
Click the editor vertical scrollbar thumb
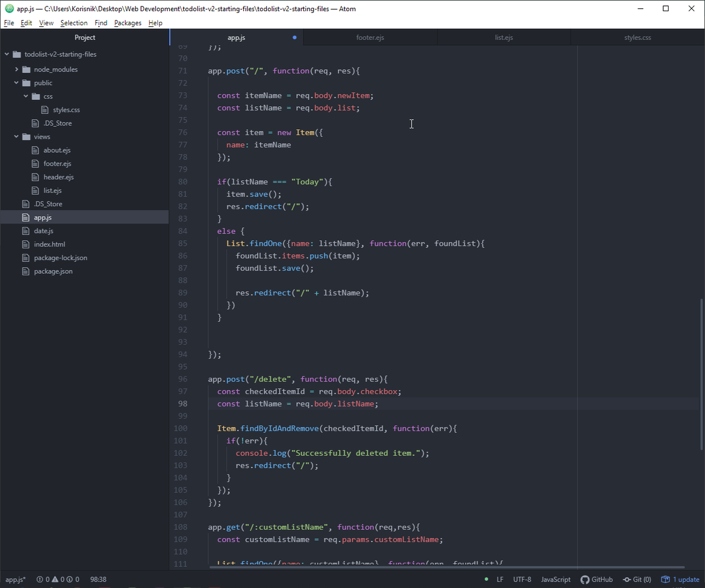click(x=702, y=374)
